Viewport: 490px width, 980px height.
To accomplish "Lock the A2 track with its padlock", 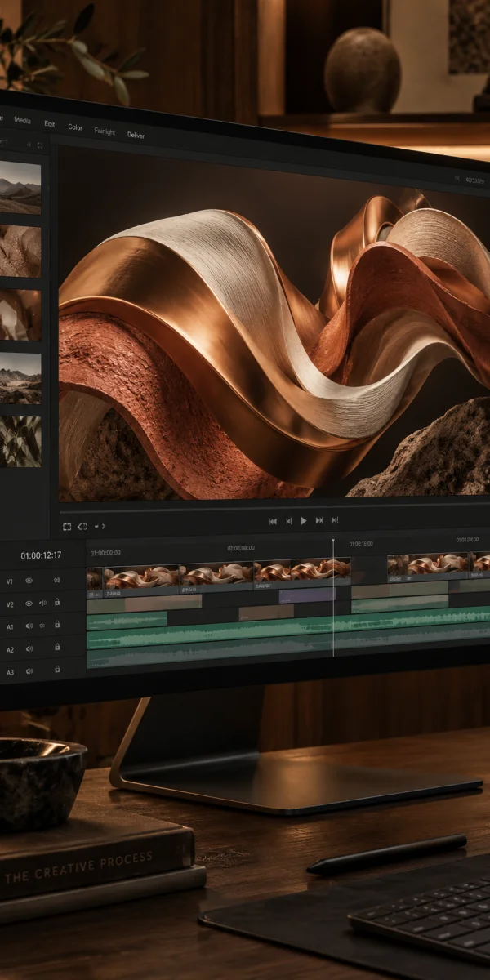I will click(57, 646).
